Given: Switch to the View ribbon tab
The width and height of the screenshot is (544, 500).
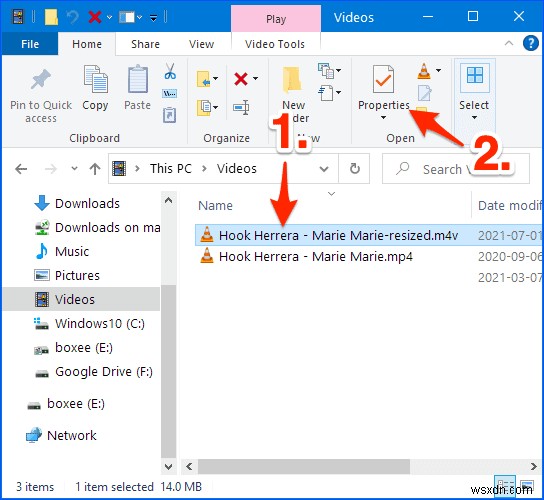Looking at the screenshot, I should (201, 44).
